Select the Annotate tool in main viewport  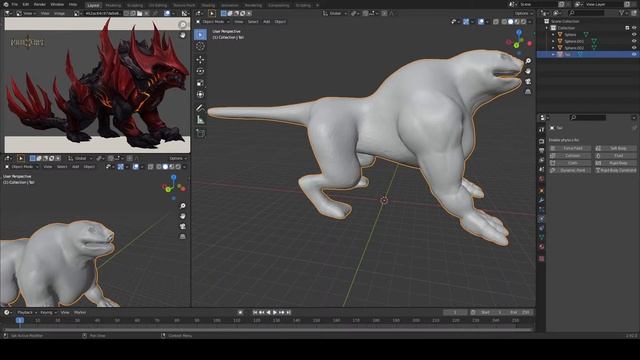tap(200, 108)
